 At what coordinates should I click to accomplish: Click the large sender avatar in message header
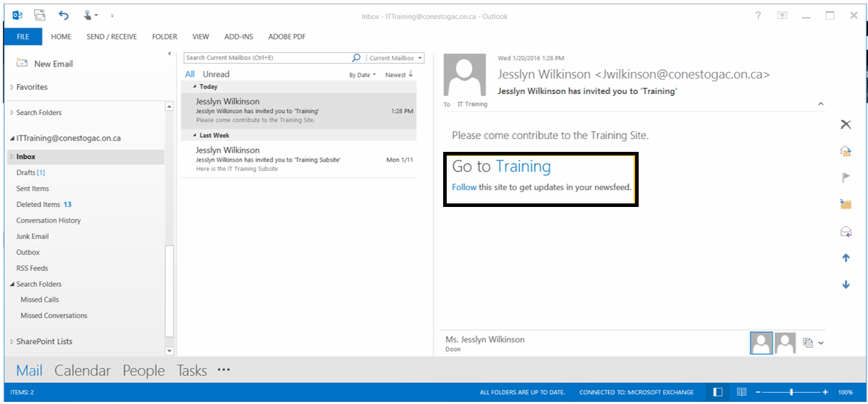click(x=464, y=75)
